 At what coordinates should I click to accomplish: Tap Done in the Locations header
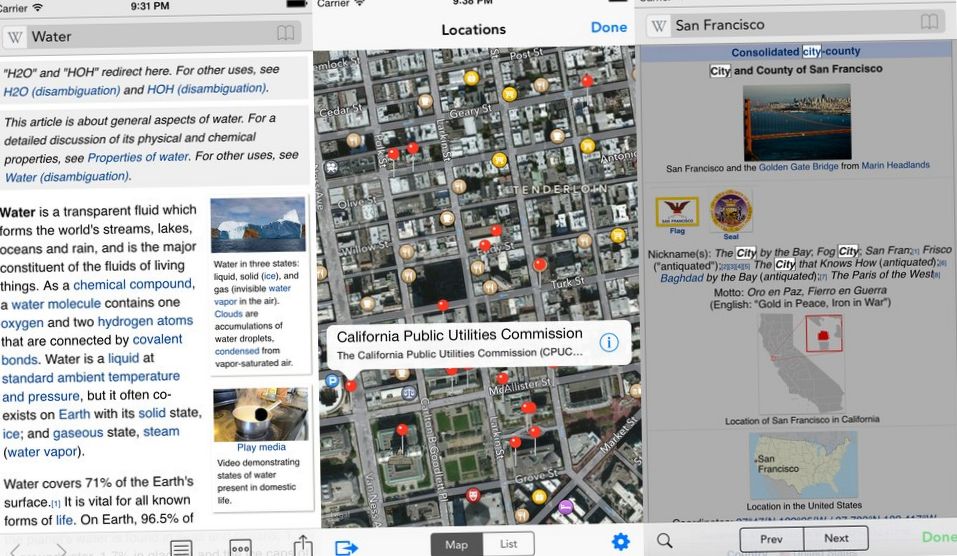pyautogui.click(x=609, y=27)
